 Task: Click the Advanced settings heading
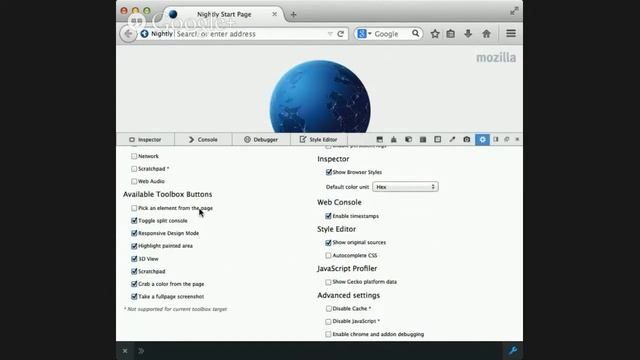pos(349,296)
